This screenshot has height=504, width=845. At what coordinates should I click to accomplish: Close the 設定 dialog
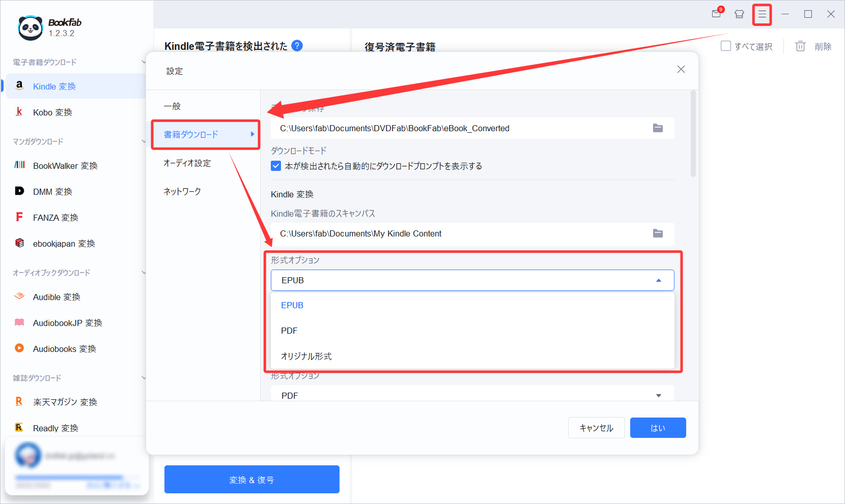[681, 69]
